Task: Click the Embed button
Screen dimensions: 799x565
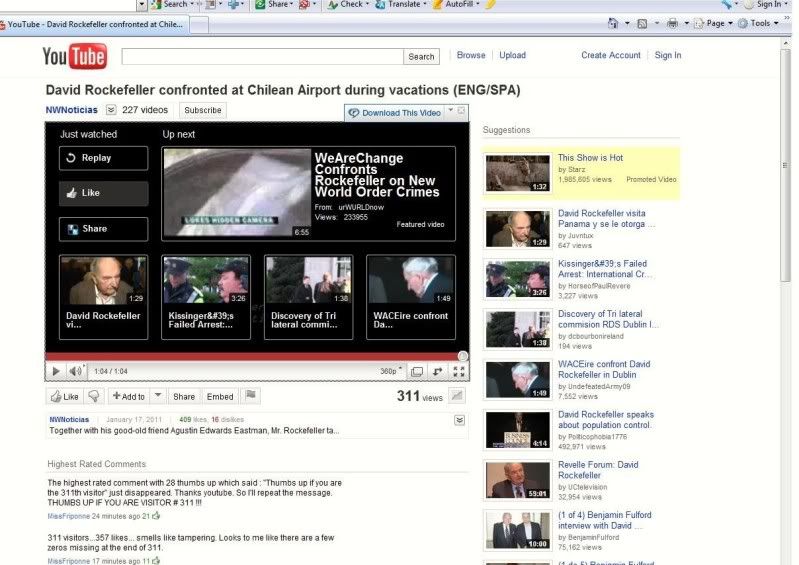Action: pos(220,396)
